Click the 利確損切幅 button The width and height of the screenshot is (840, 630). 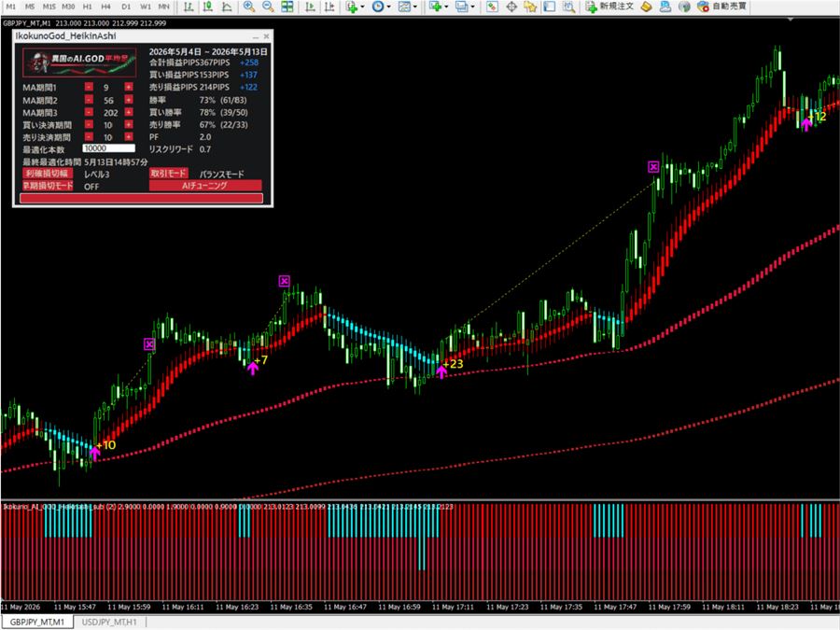48,174
